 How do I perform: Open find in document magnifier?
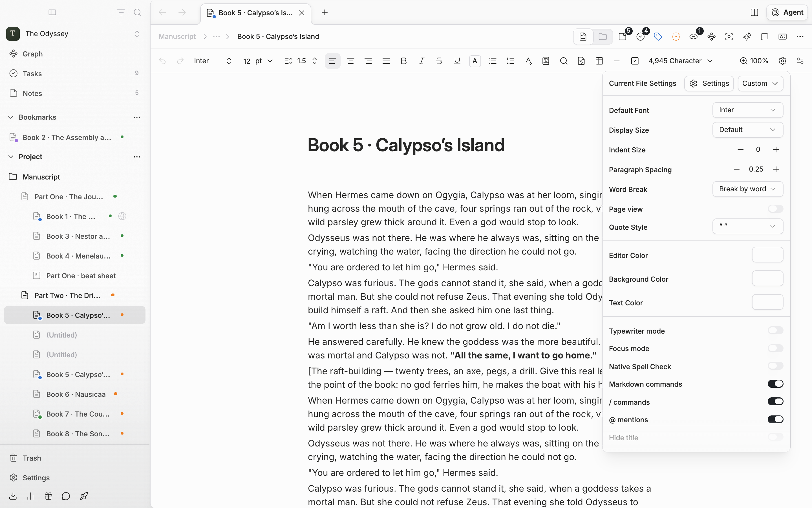[x=564, y=61]
